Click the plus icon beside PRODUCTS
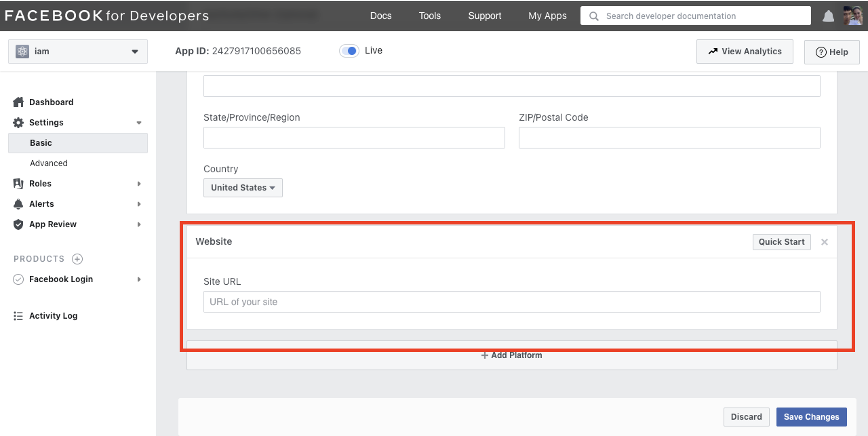 click(77, 259)
